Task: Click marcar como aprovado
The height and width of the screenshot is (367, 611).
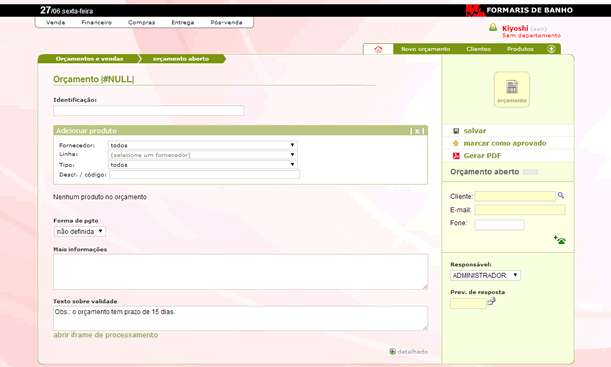Action: click(505, 143)
